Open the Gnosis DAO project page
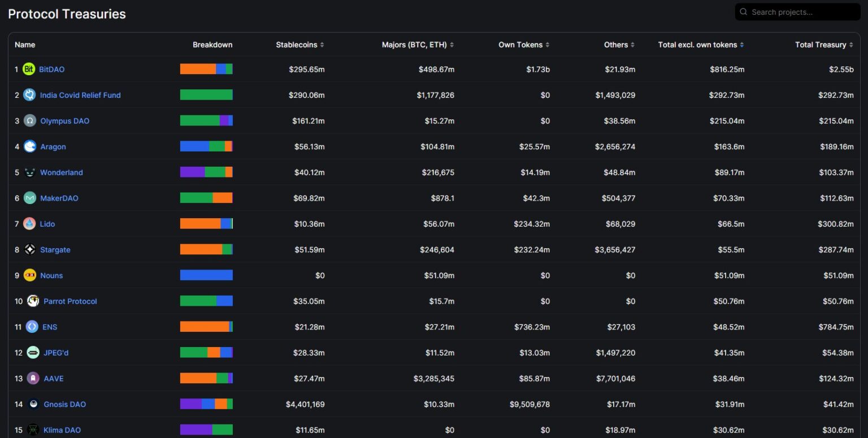 pyautogui.click(x=64, y=404)
